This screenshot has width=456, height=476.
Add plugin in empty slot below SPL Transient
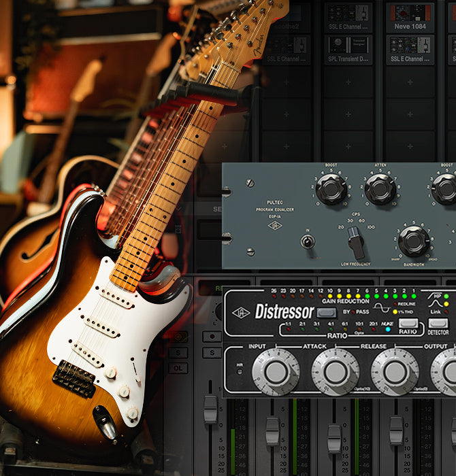coord(348,82)
